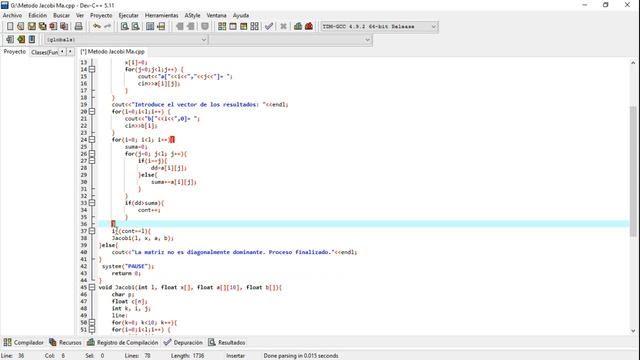The width and height of the screenshot is (640, 360).
Task: Open the Ayuda menu
Action: 241,15
